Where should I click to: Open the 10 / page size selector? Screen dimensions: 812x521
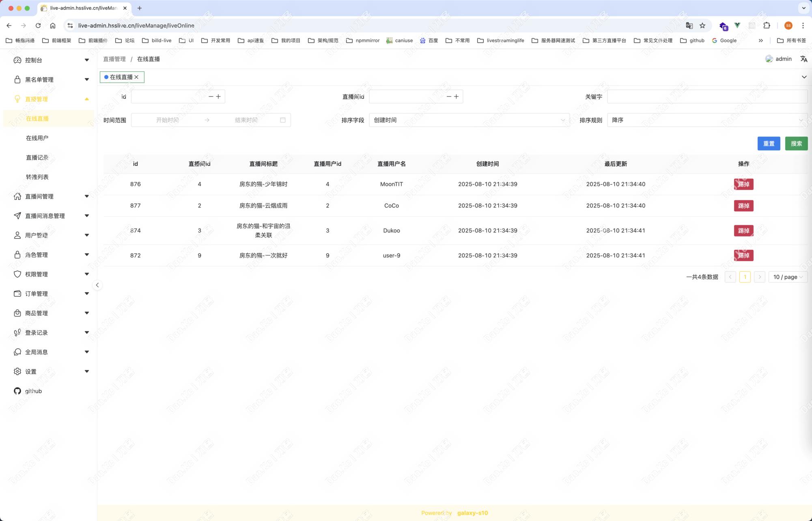pyautogui.click(x=788, y=277)
